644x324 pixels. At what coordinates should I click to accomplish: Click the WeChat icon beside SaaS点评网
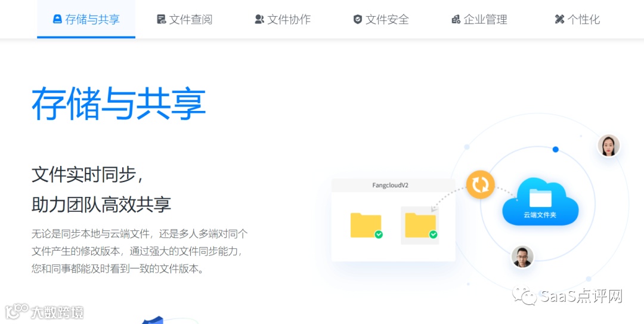(x=524, y=297)
